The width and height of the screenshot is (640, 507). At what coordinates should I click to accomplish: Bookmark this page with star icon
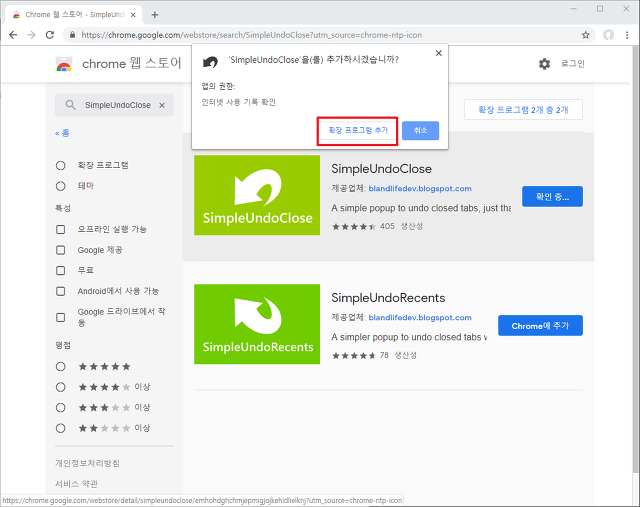tap(586, 35)
